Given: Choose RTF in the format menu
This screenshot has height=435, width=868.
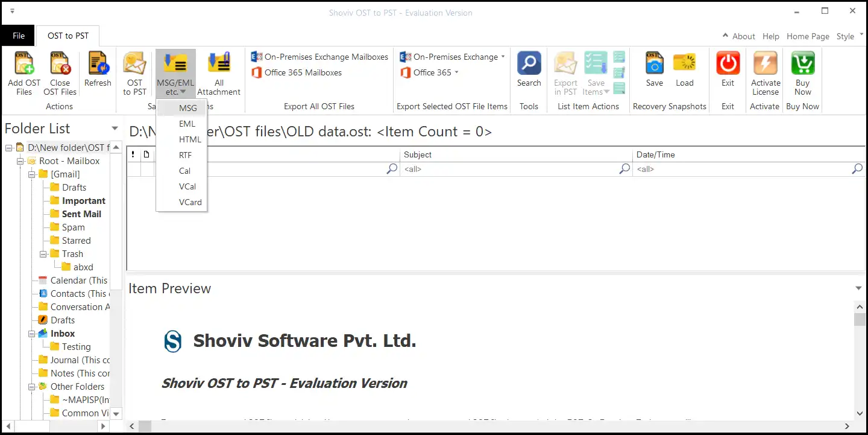Looking at the screenshot, I should pos(181,155).
